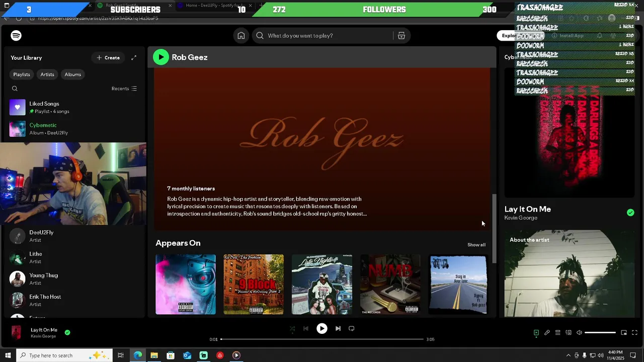This screenshot has height=362, width=644.
Task: Toggle the saved checkmark in bottom bar
Action: point(67,332)
